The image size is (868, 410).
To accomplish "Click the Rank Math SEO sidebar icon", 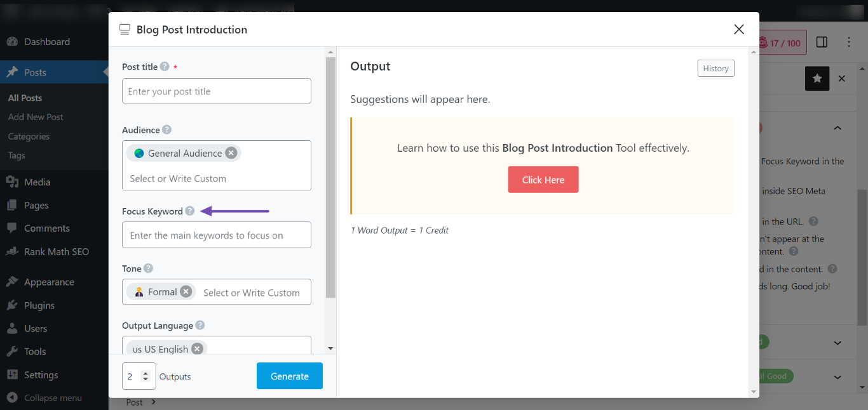I will point(12,252).
